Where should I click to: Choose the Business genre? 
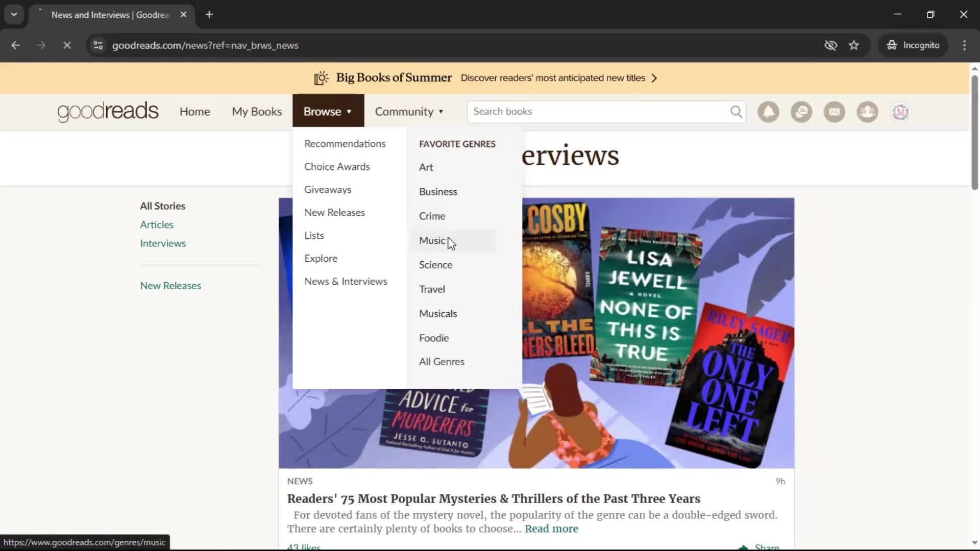[x=438, y=191]
